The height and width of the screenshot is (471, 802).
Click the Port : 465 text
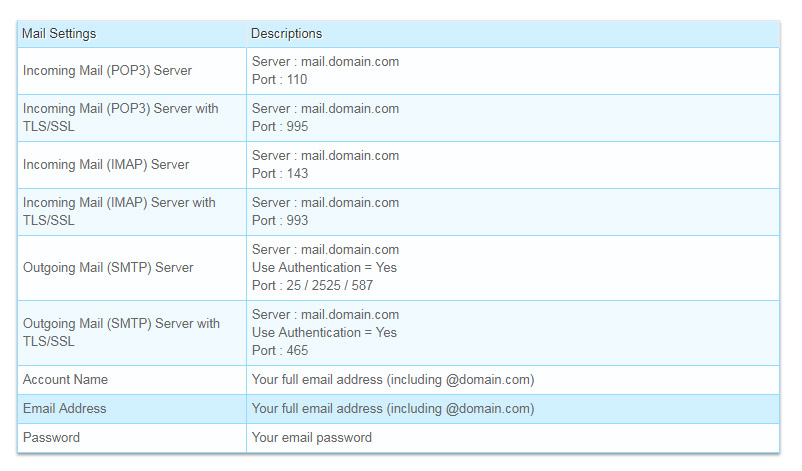pos(280,351)
